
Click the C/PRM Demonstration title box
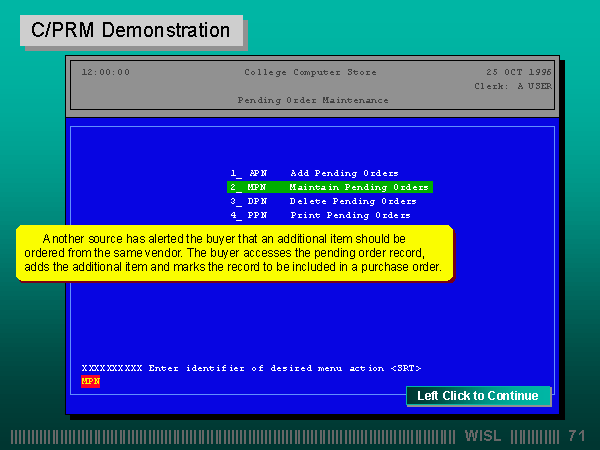pos(131,30)
